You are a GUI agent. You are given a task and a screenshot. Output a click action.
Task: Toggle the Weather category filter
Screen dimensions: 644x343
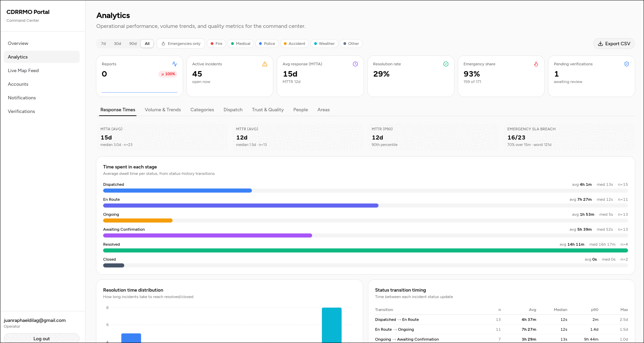[324, 44]
